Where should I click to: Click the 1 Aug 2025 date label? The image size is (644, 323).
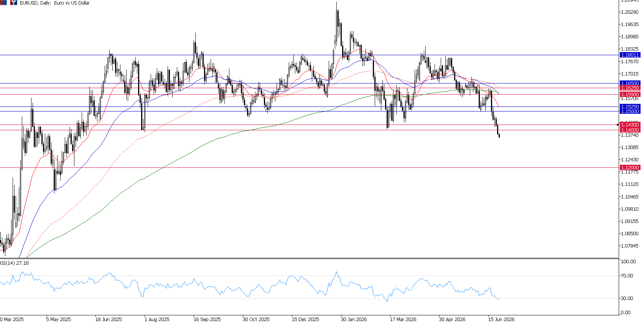click(157, 320)
